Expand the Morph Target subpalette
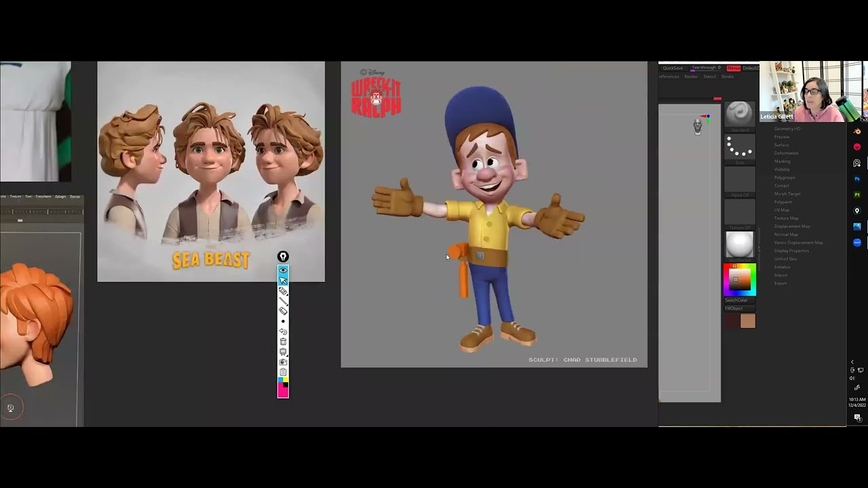This screenshot has height=488, width=868. click(787, 194)
